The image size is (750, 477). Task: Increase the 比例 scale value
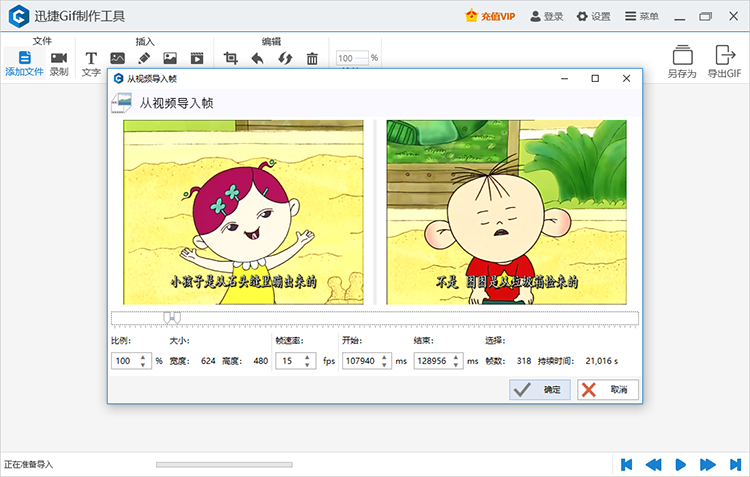pos(143,357)
